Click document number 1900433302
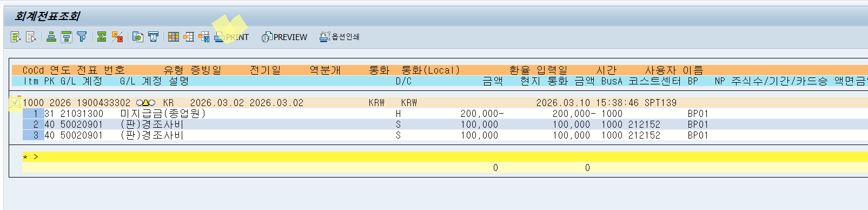The height and width of the screenshot is (210, 868). (103, 103)
